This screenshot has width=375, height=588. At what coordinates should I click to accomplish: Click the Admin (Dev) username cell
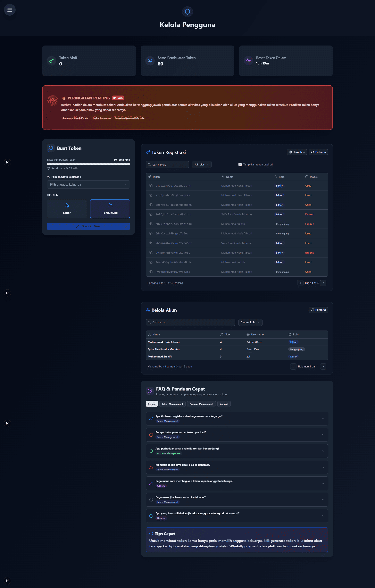(x=254, y=342)
